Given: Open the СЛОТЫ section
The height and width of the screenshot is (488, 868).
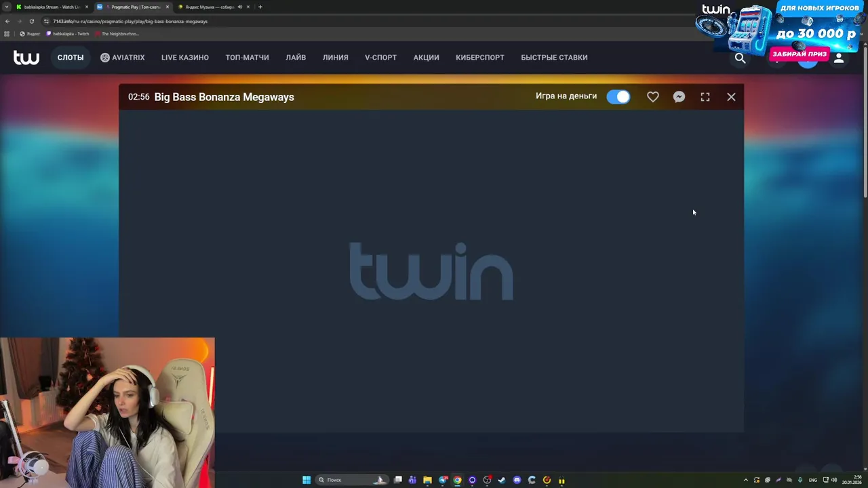Looking at the screenshot, I should point(71,58).
